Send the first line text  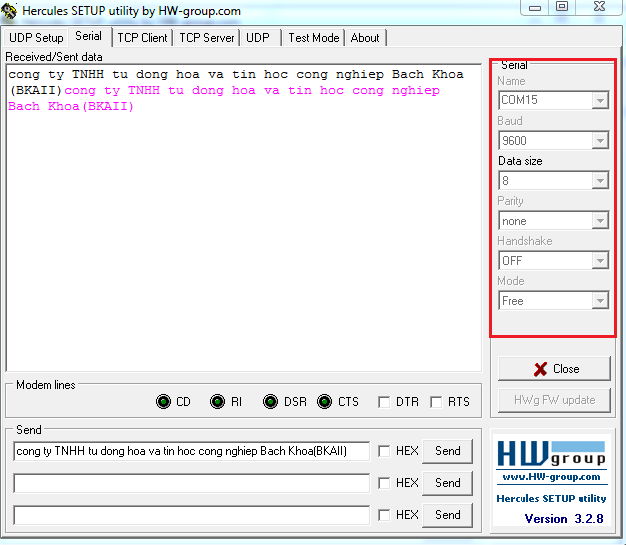448,451
